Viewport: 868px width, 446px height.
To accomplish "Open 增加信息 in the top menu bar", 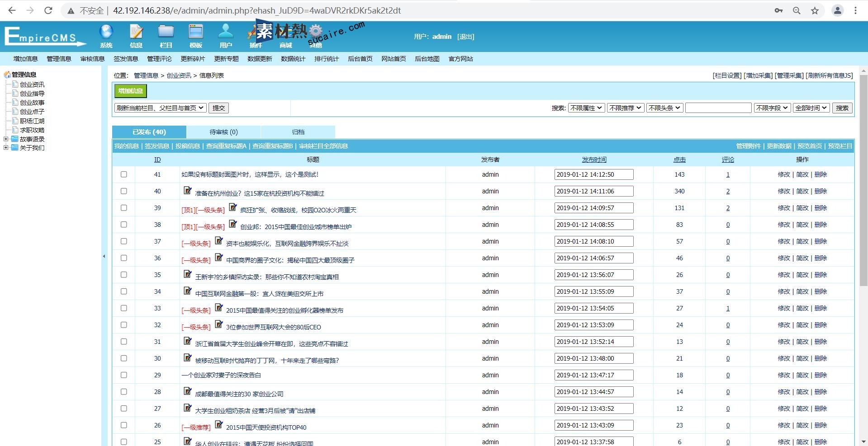I will coord(25,59).
